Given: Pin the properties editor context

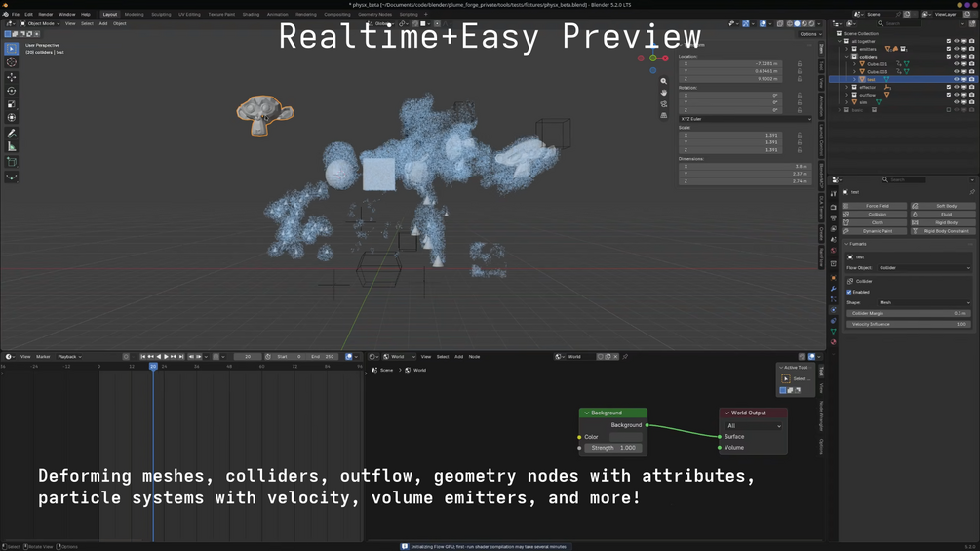Looking at the screenshot, I should tap(972, 192).
